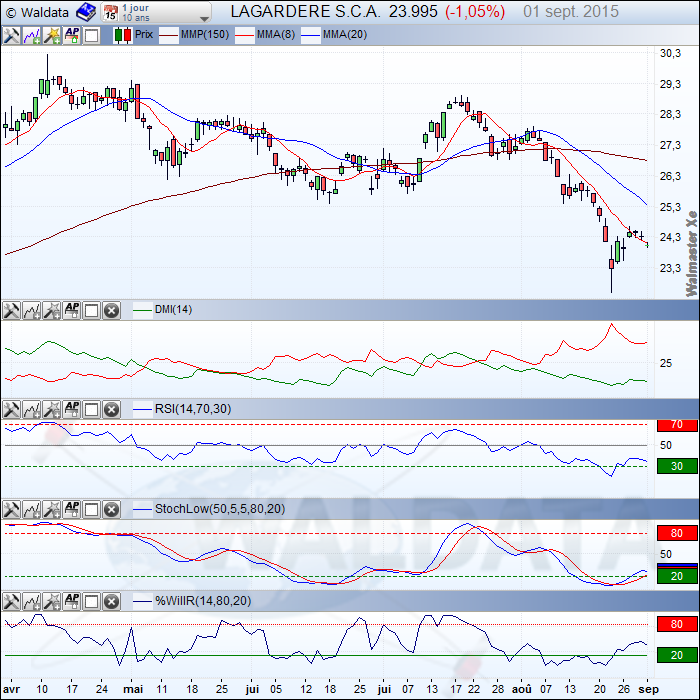Open the period dropdown showing 1 jour 10 ans
700x700 pixels.
tap(156, 12)
